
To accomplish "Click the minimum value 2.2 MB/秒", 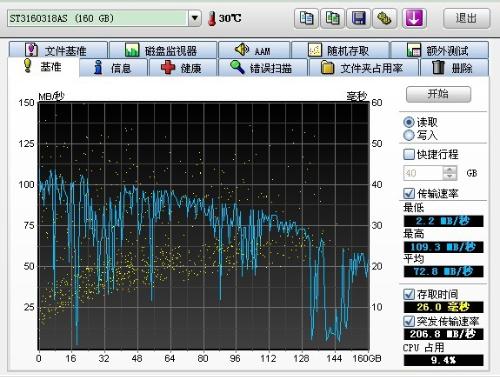I will tap(443, 221).
